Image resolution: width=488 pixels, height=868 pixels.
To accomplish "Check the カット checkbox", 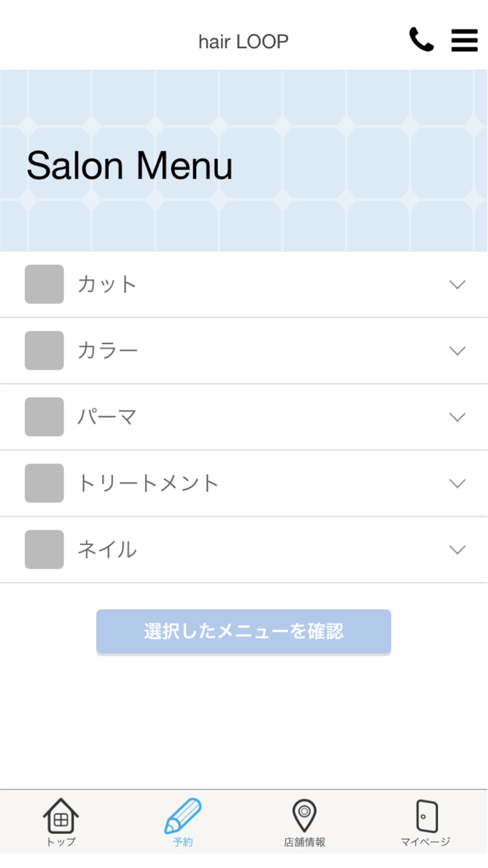I will (x=45, y=284).
